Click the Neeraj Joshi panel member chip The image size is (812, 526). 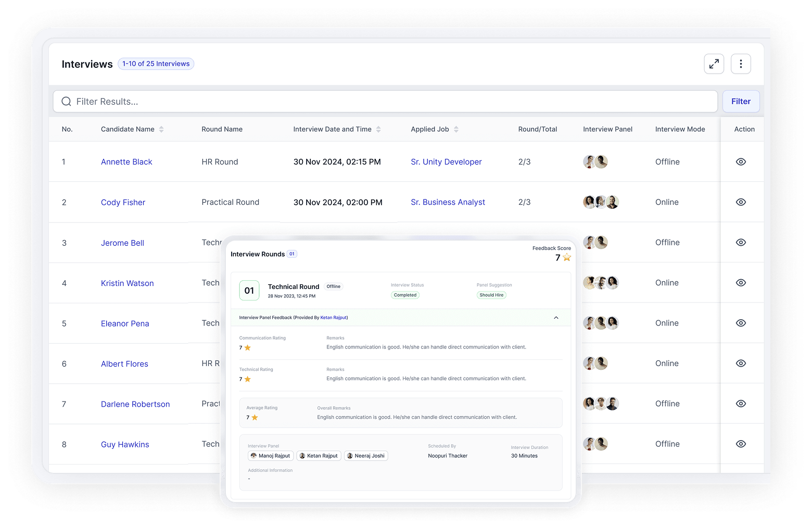click(366, 456)
